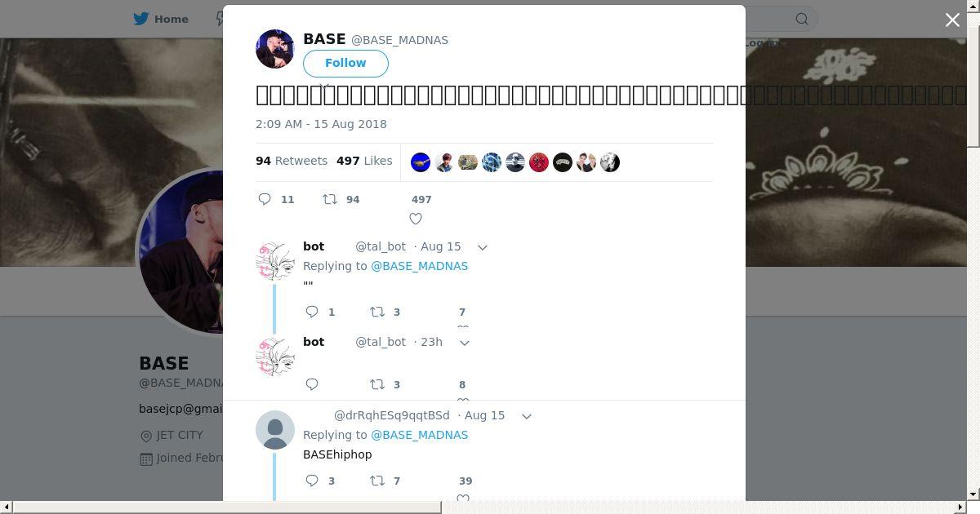Expand options chevron on drRqhESq9qqtBSd reply
The height and width of the screenshot is (514, 980).
click(x=527, y=416)
